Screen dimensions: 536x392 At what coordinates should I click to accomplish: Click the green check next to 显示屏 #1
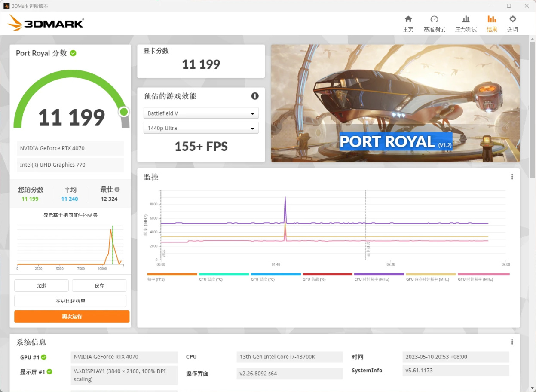click(49, 372)
